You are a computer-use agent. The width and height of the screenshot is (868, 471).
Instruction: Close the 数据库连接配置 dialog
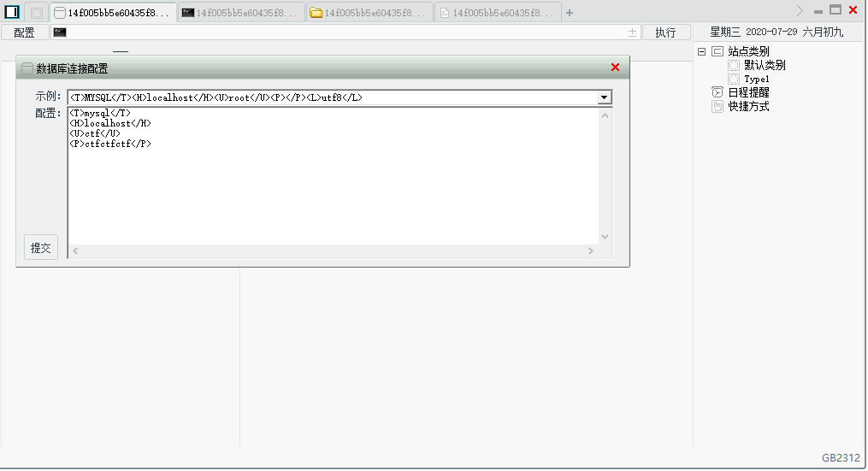tap(615, 67)
